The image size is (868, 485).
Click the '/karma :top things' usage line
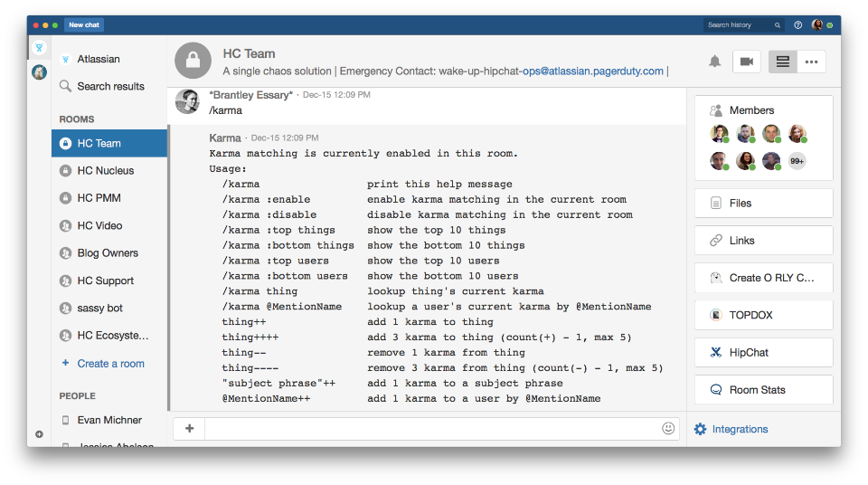(363, 230)
